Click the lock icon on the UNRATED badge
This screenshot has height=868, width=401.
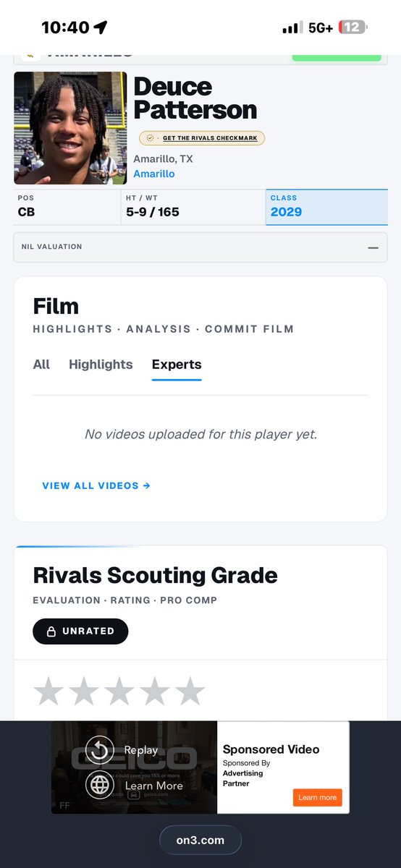[51, 631]
